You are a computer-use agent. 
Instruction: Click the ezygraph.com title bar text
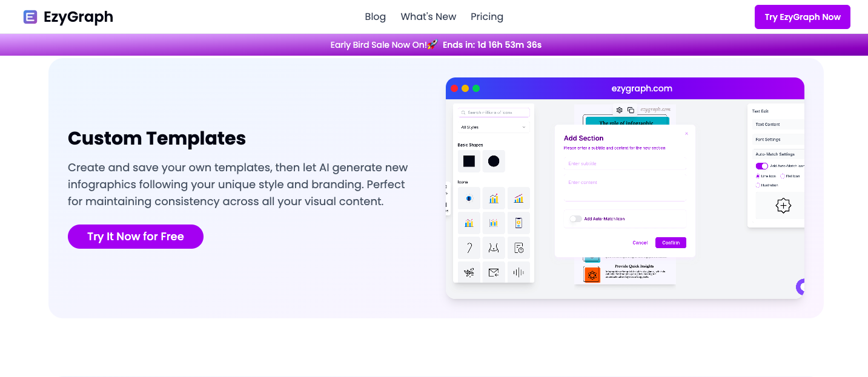click(641, 88)
